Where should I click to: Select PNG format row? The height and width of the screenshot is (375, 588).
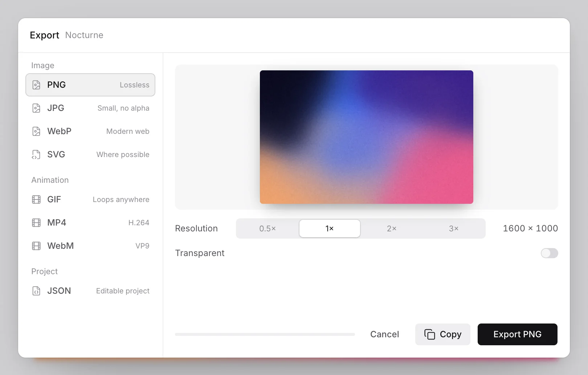coord(90,85)
